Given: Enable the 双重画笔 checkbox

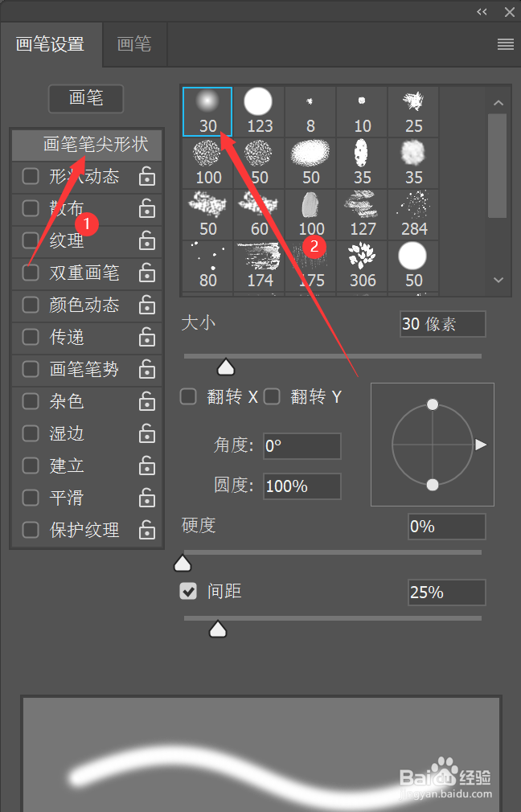Looking at the screenshot, I should (31, 273).
